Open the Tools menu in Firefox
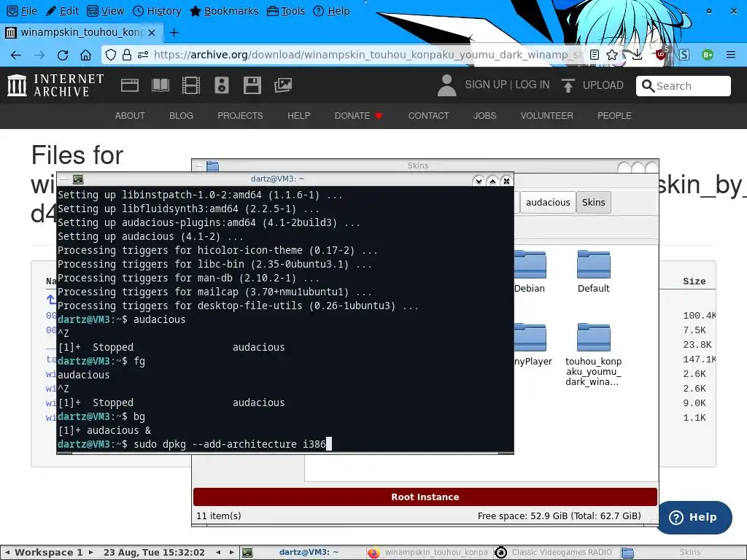747x560 pixels. coord(286,11)
